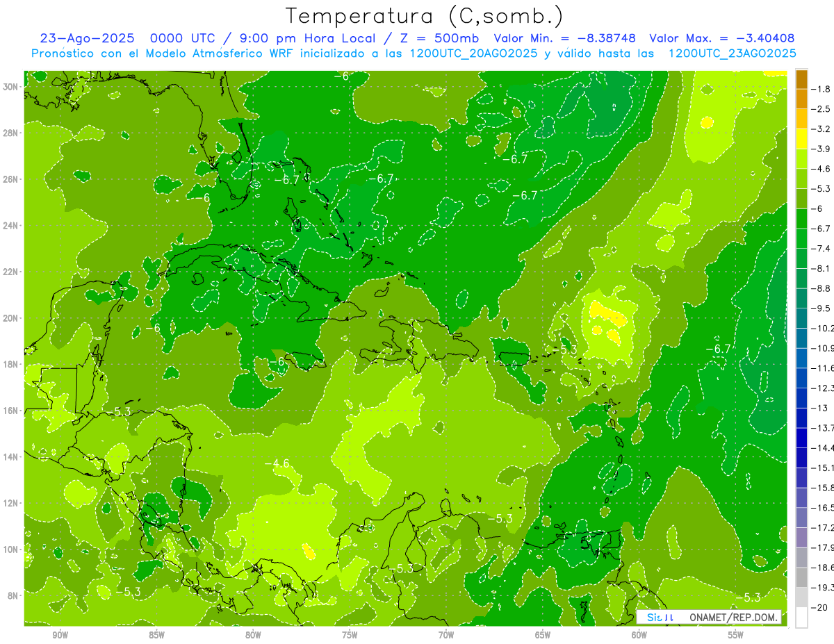Click the date text "23-Ago-2025"
The height and width of the screenshot is (644, 834).
(88, 39)
